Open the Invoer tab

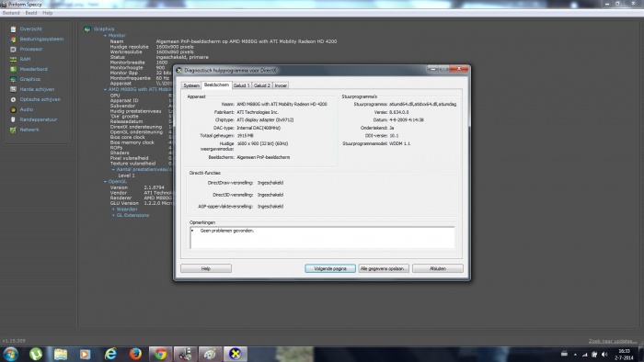(x=281, y=85)
